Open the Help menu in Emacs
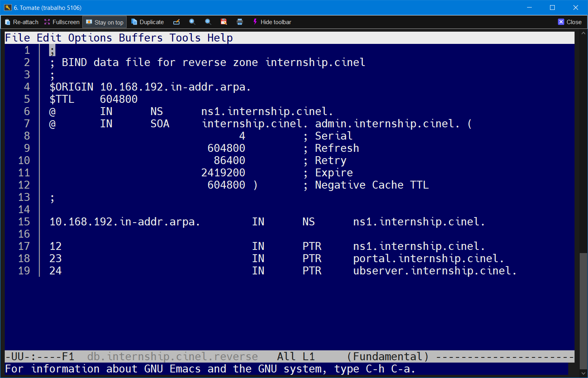 220,38
